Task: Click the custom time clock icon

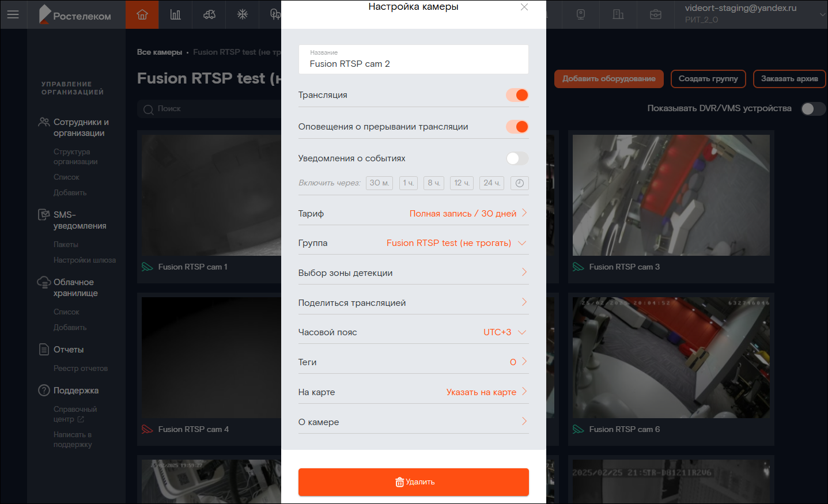Action: point(520,183)
